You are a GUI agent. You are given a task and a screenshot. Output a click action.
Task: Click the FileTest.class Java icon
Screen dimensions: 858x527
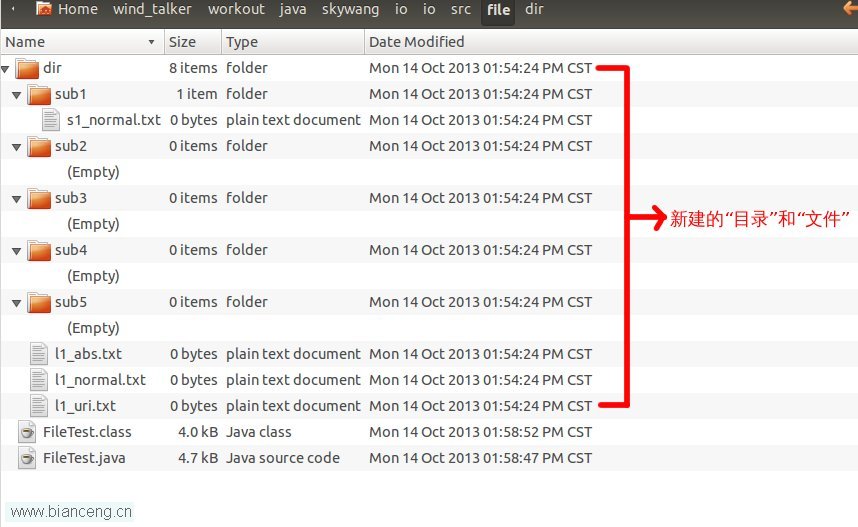click(x=27, y=432)
